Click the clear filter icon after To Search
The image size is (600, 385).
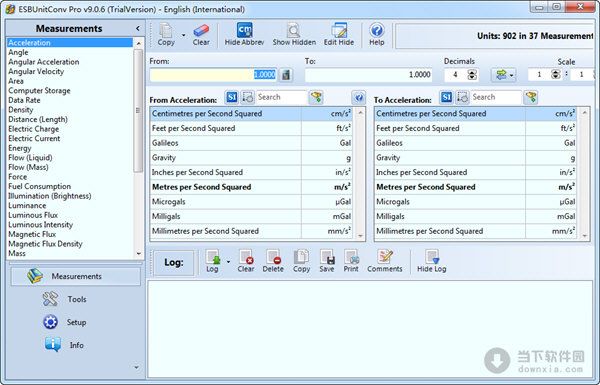531,97
